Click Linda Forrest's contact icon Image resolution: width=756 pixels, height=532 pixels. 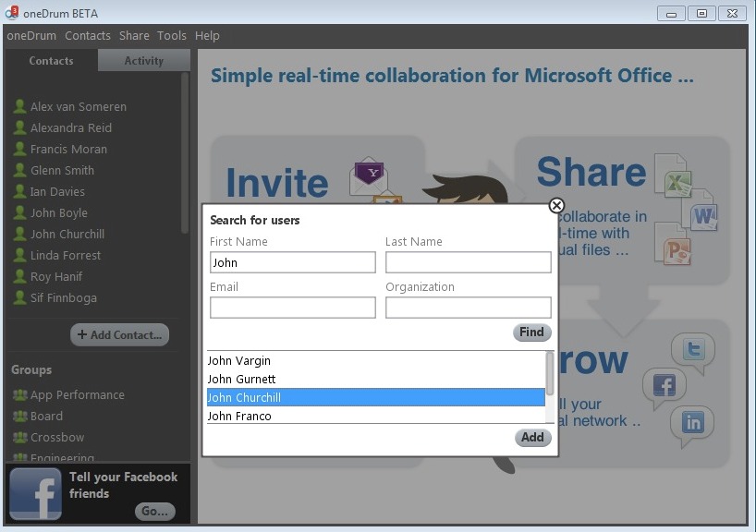[19, 255]
